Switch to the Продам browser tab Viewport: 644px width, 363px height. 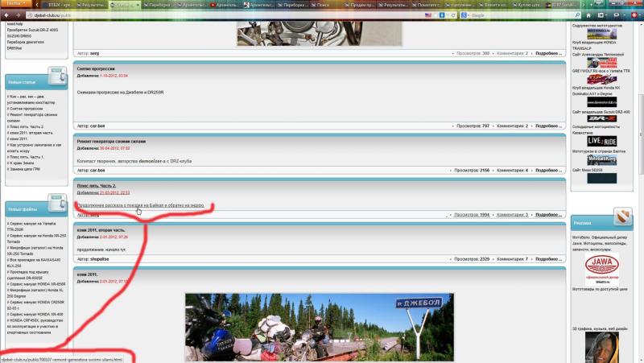(359, 5)
